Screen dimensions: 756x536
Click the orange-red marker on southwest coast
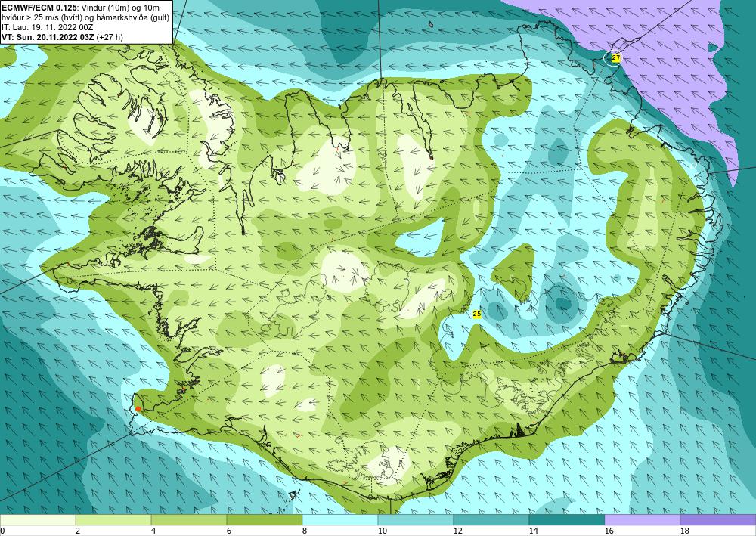click(x=138, y=409)
